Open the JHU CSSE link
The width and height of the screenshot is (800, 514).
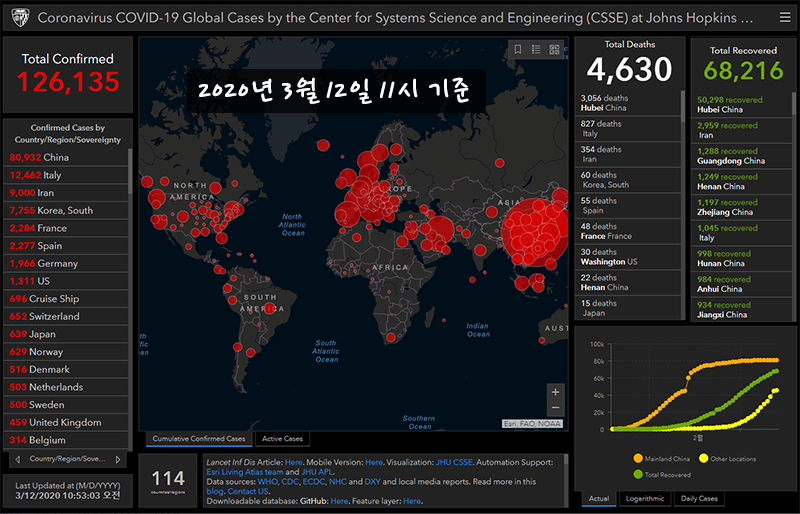point(454,462)
